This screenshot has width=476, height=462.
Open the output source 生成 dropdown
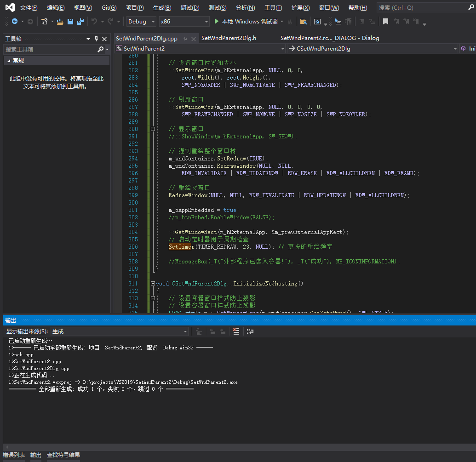[x=120, y=331]
